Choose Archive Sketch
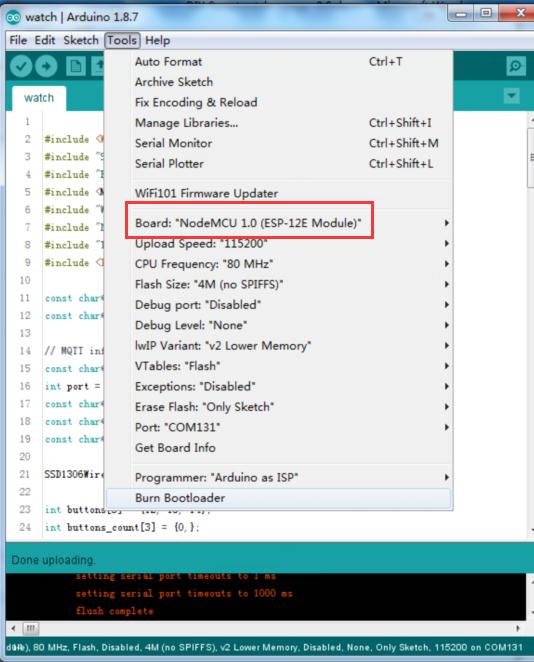 [x=279, y=82]
